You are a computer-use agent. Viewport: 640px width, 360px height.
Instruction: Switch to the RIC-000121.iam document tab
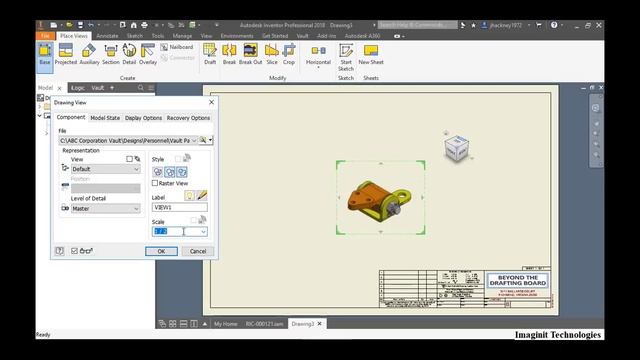click(x=264, y=324)
